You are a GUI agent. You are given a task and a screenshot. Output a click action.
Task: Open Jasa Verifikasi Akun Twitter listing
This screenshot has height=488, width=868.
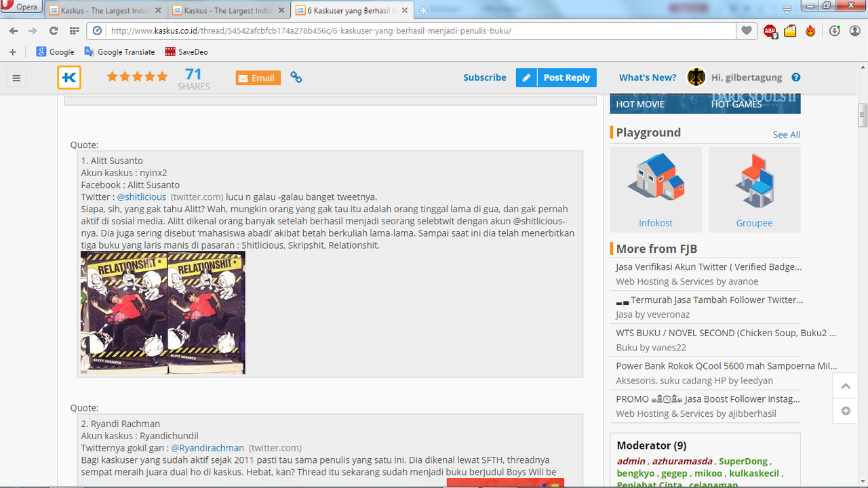pos(709,267)
